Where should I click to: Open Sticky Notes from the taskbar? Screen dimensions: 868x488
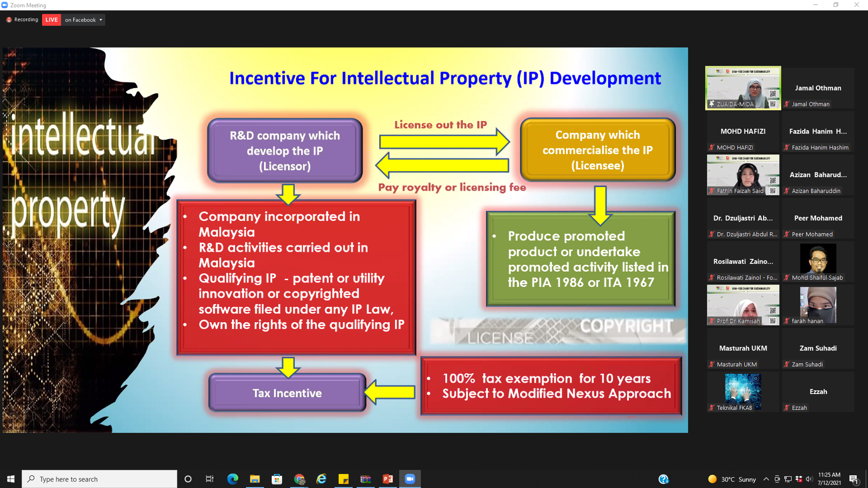(343, 479)
